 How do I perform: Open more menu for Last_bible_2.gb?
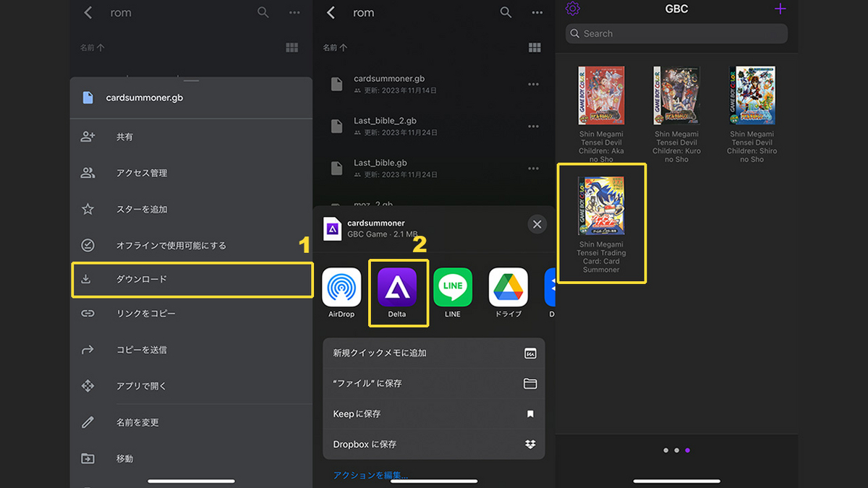pyautogui.click(x=533, y=127)
